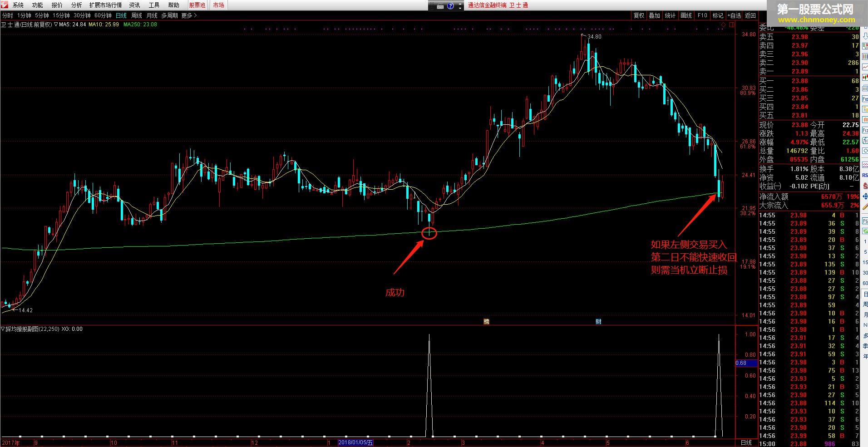Click the 卖一 price 23.89
The width and height of the screenshot is (868, 447).
800,71
